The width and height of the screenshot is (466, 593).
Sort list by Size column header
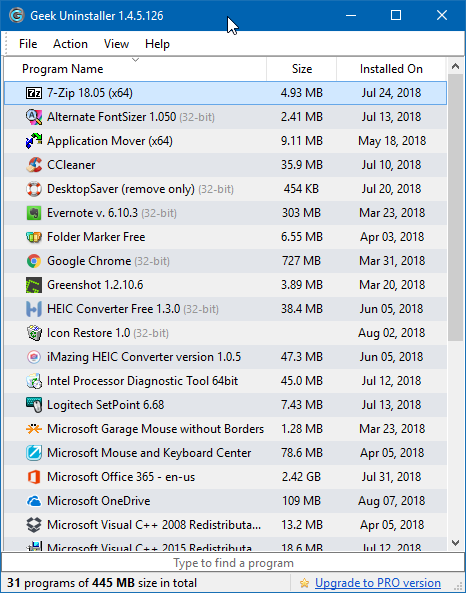tap(301, 69)
